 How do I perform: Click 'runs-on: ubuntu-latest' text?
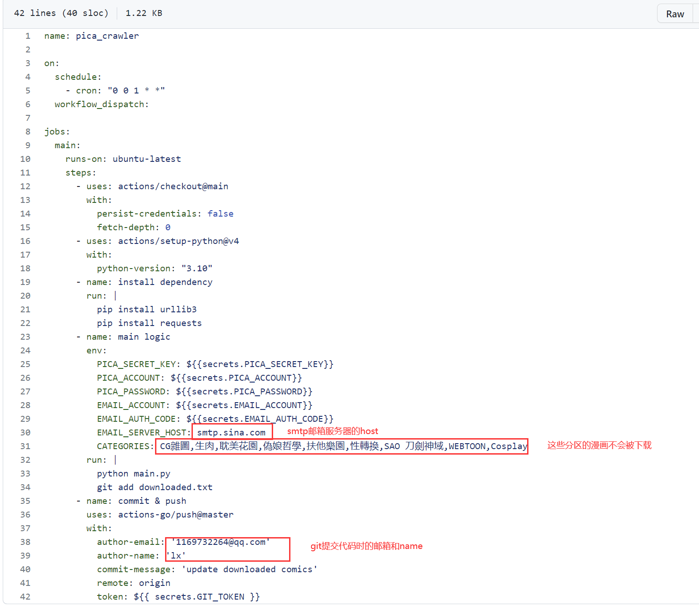(x=123, y=159)
